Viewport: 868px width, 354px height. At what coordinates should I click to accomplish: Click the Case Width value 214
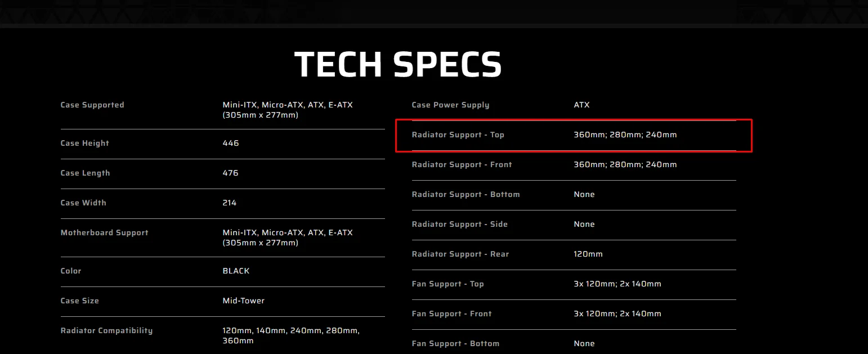click(x=230, y=203)
